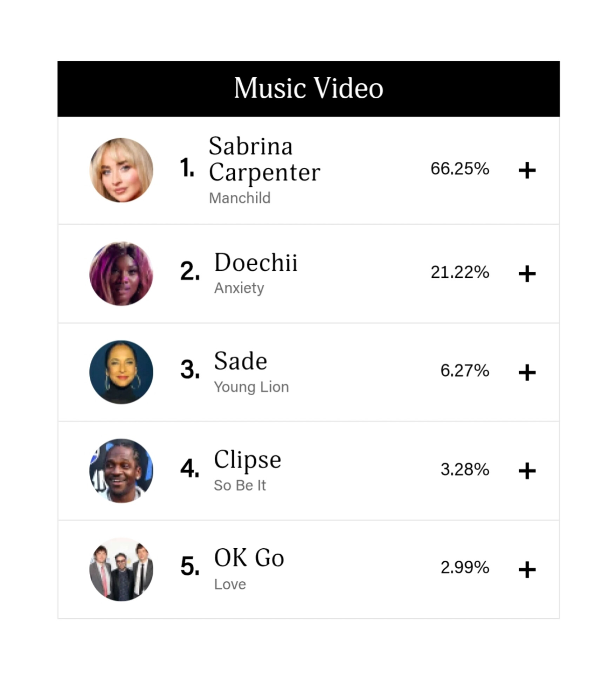616x674 pixels.
Task: Click the second-ranked artist's avatar photo
Action: coord(121,273)
